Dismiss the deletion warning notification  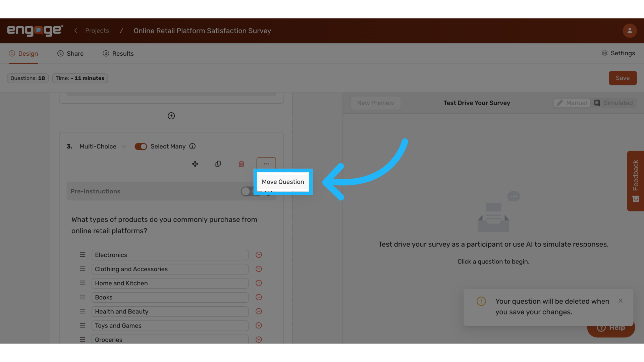(x=621, y=301)
